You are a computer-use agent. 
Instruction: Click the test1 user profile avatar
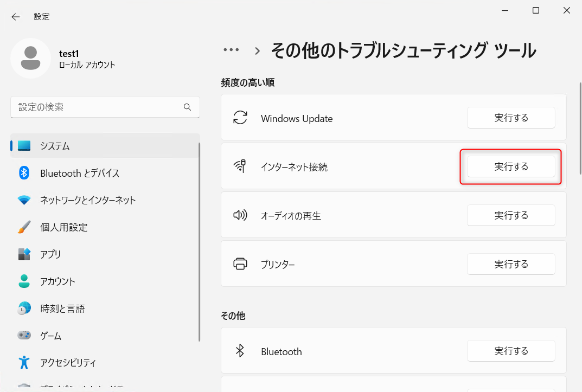31,59
